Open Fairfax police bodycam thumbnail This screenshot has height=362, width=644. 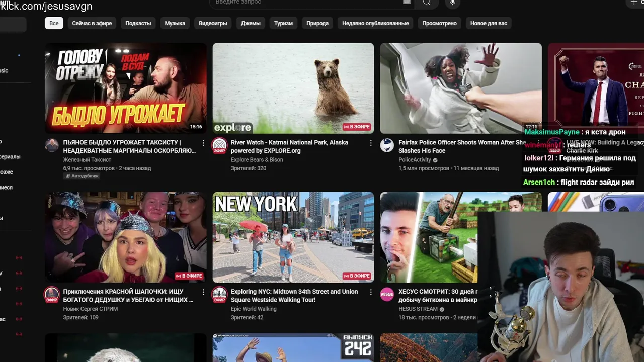click(461, 88)
